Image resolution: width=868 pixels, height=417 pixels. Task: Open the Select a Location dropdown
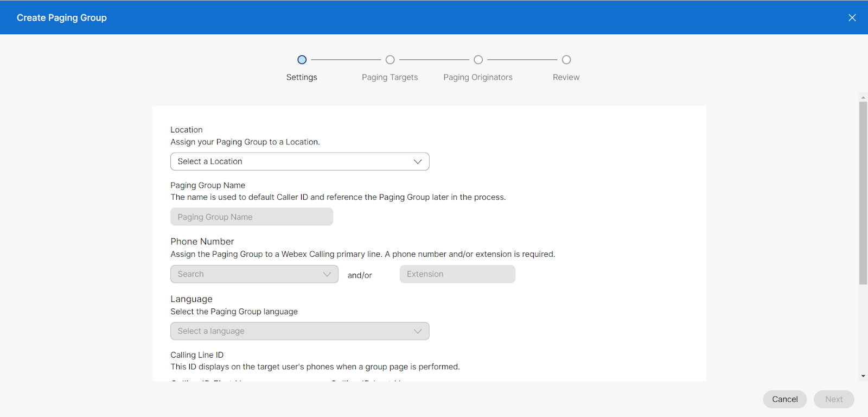300,161
